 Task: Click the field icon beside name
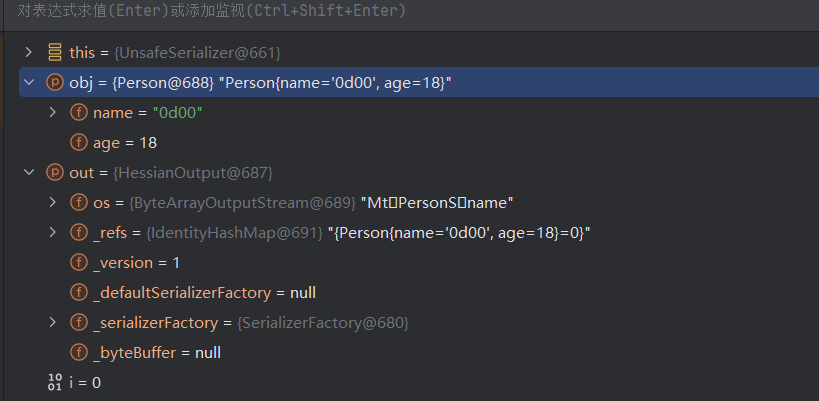point(78,113)
